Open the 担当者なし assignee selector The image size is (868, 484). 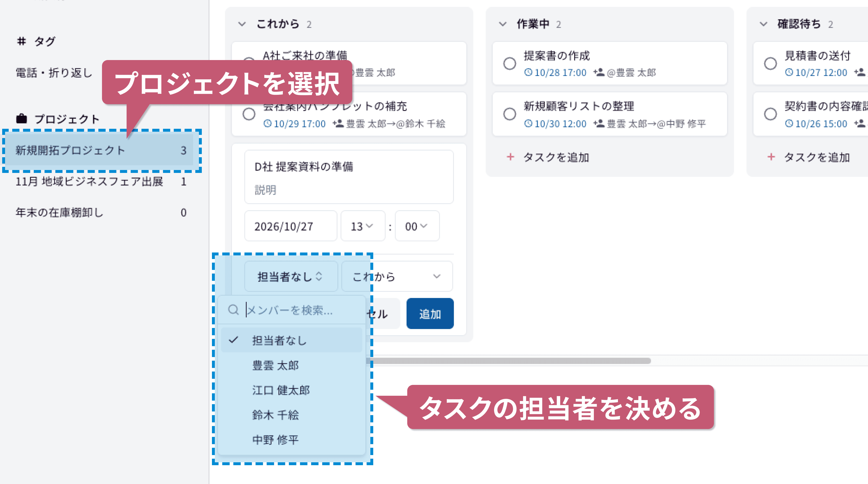291,276
